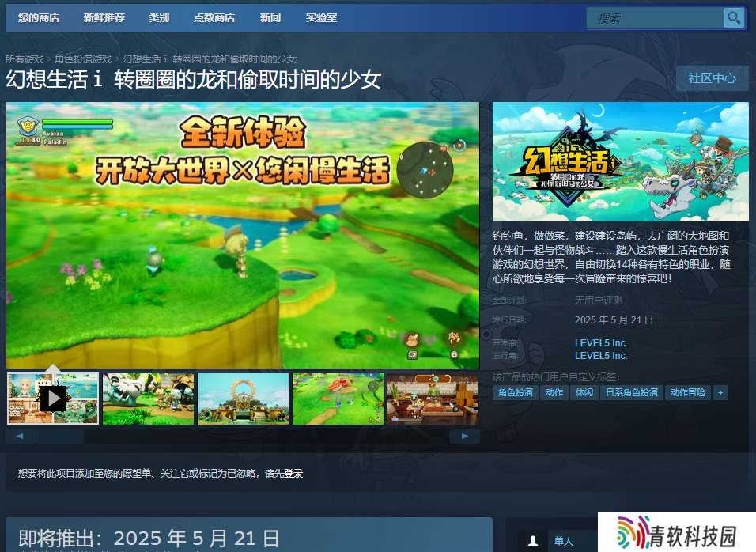Go to the 点数商店 tab

point(214,17)
